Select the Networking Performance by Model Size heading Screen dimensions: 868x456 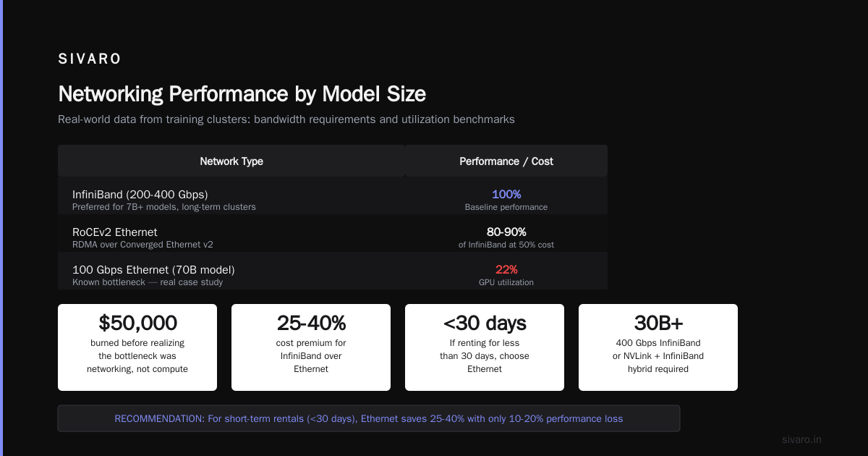[242, 94]
